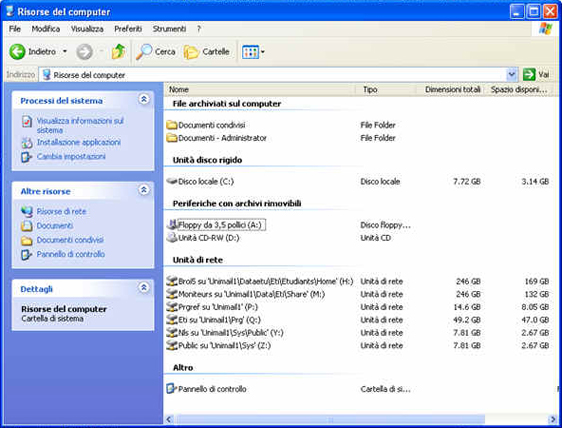This screenshot has height=428, width=562.
Task: Open the Cerca search tool
Action: 156,52
